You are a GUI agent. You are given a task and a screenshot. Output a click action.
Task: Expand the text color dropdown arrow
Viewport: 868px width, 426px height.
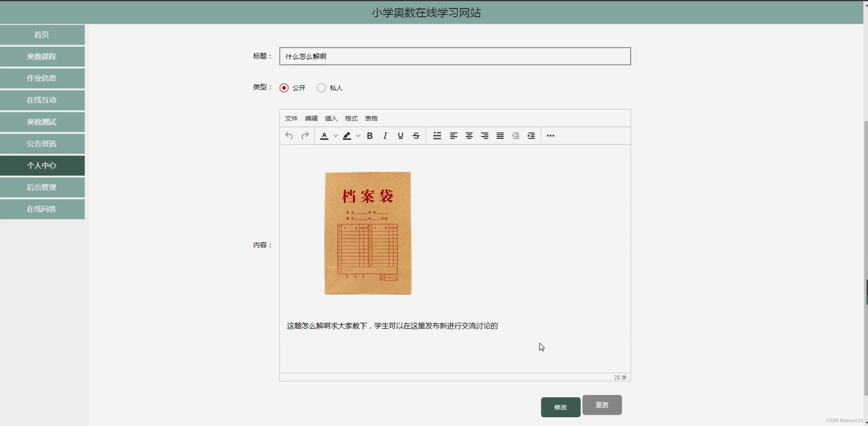point(335,136)
